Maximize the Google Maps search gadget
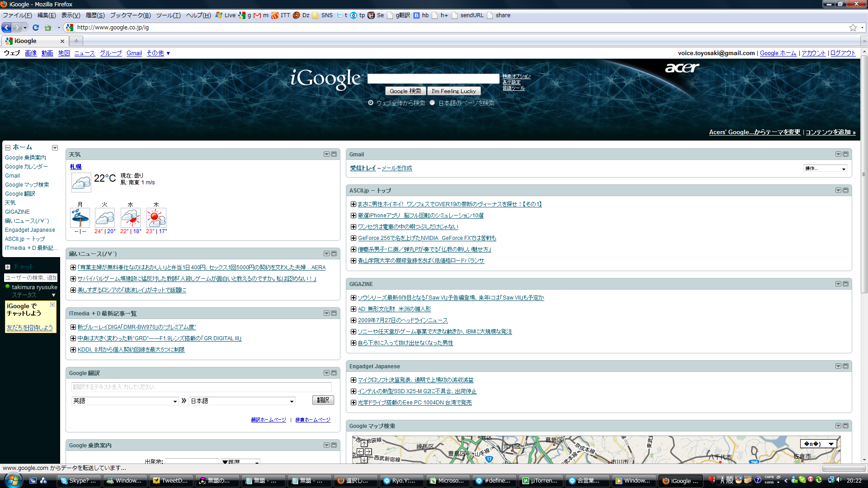This screenshot has height=488, width=868. click(x=845, y=426)
